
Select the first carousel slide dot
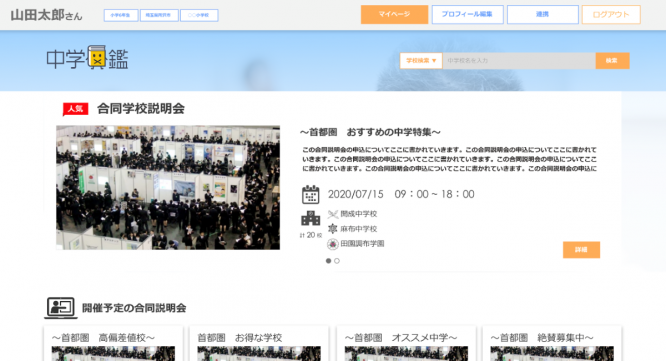[328, 261]
